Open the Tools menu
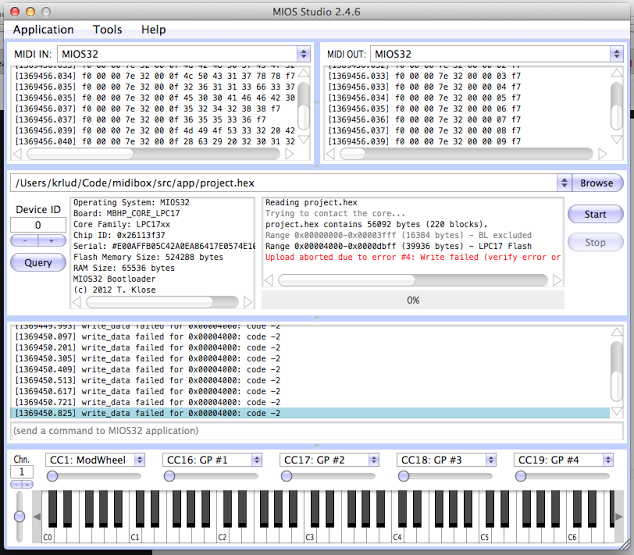This screenshot has width=634, height=555. tap(107, 30)
